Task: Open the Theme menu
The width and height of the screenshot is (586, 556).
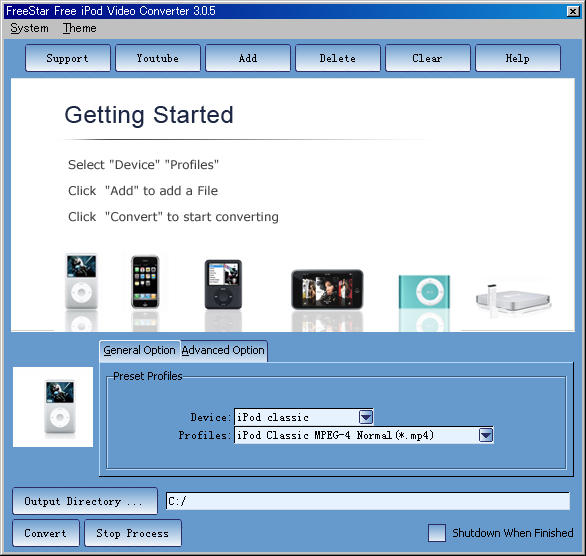Action: click(x=80, y=28)
